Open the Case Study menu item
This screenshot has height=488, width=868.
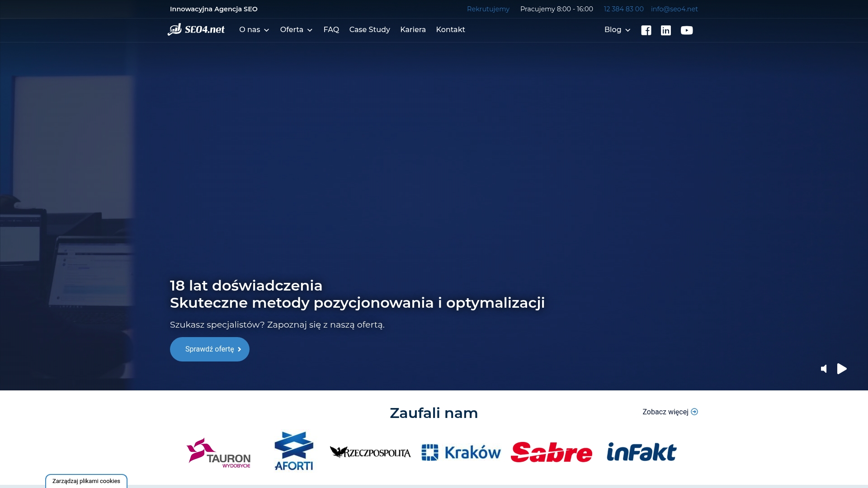coord(369,30)
